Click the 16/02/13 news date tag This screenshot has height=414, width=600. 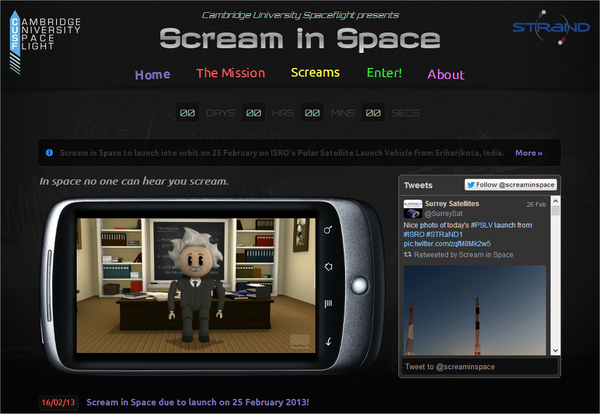58,403
